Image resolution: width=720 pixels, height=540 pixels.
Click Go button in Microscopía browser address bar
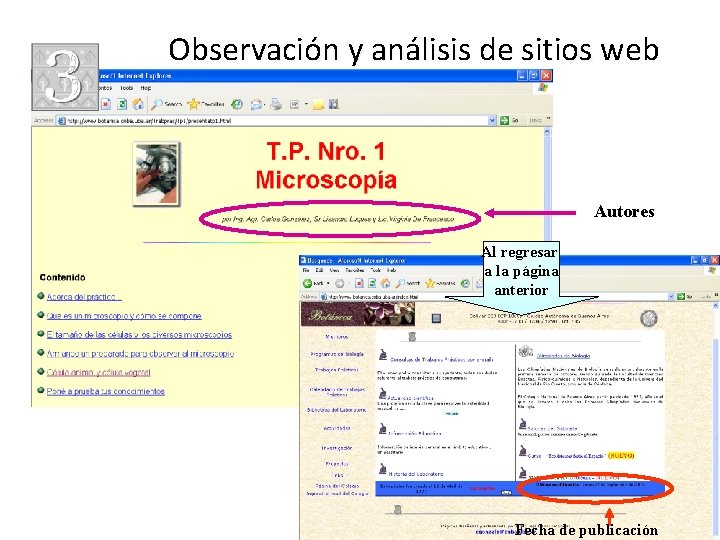point(509,120)
